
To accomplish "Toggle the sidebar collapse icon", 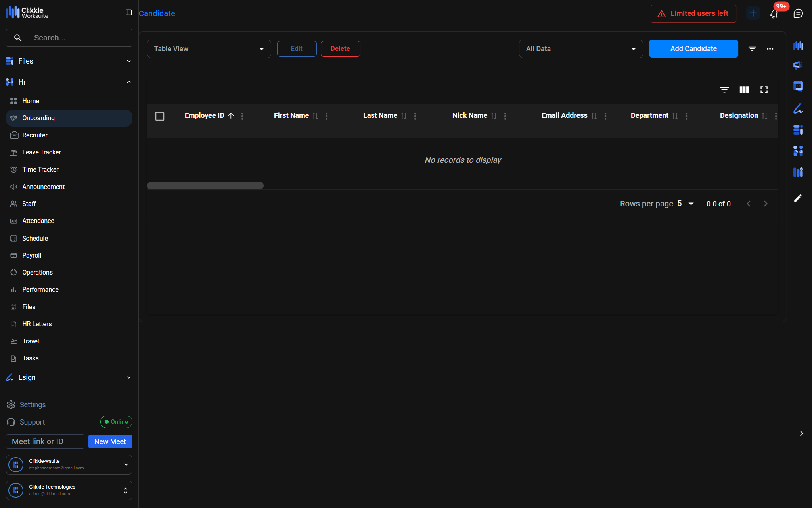I will coord(128,13).
